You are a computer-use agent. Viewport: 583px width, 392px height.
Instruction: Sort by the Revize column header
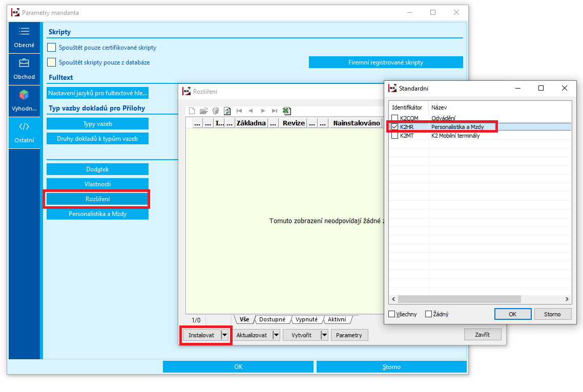(294, 123)
